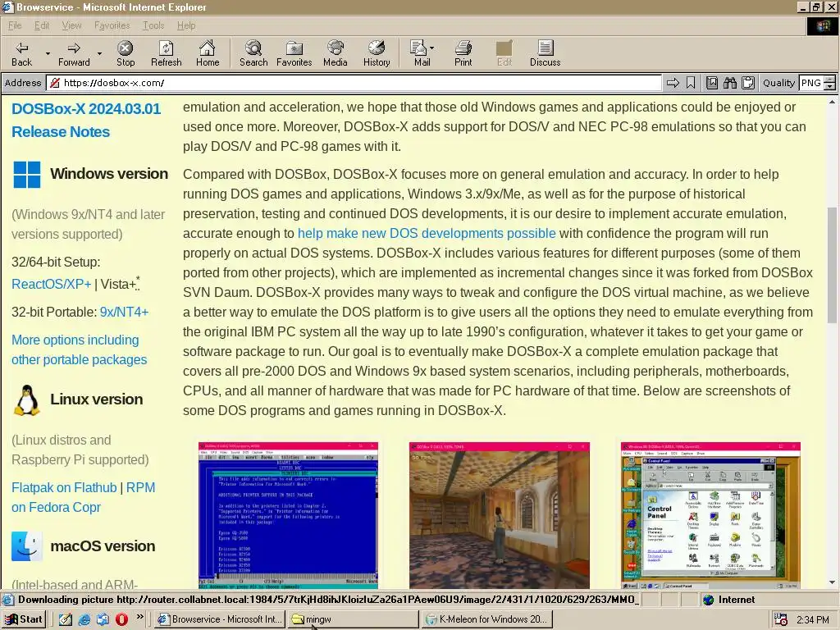Click the Quality PNG field
This screenshot has height=630, width=840.
[x=811, y=83]
